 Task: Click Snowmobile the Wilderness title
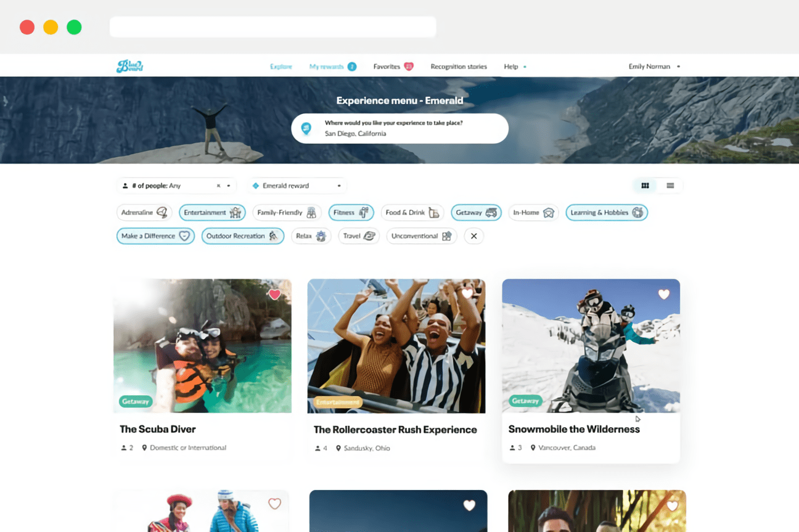pyautogui.click(x=574, y=429)
